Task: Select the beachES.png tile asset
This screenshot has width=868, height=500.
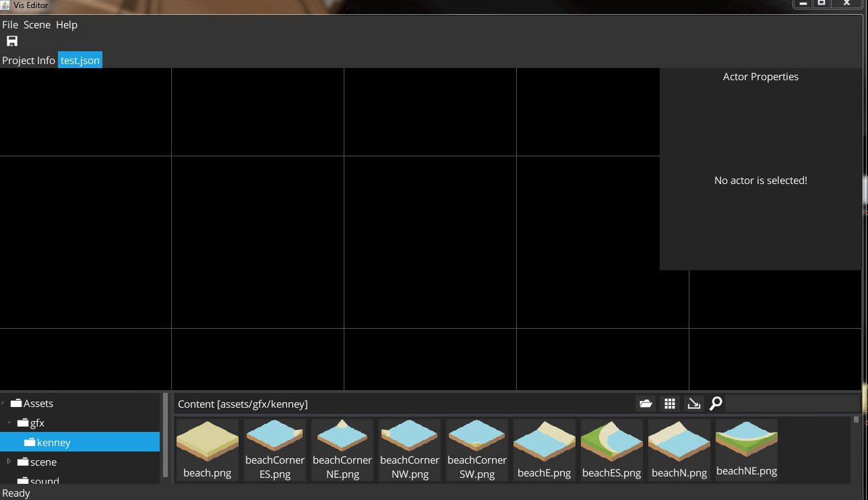Action: (612, 449)
